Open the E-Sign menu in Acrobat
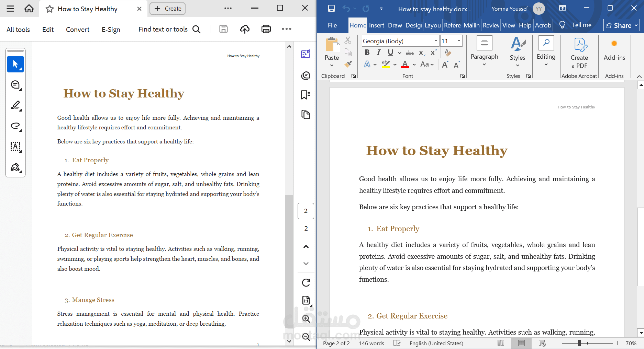Viewport: 644px width, 349px height. click(111, 30)
